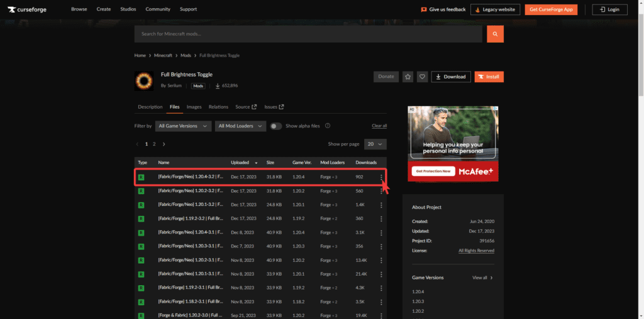Sort by the Uploaded column header

[x=241, y=163]
